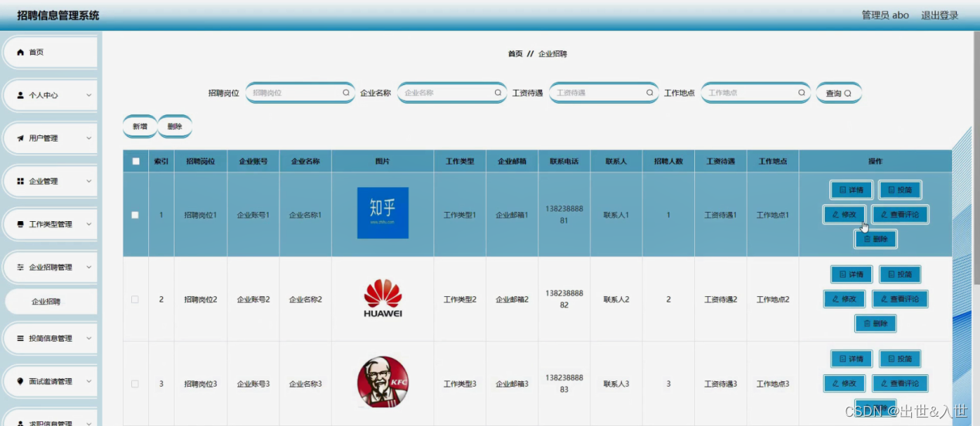The height and width of the screenshot is (426, 980).
Task: Click the batch 删除 button above table
Action: coord(175,126)
